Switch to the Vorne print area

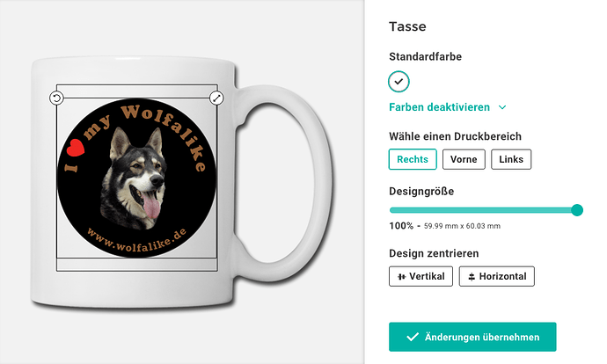coord(464,159)
